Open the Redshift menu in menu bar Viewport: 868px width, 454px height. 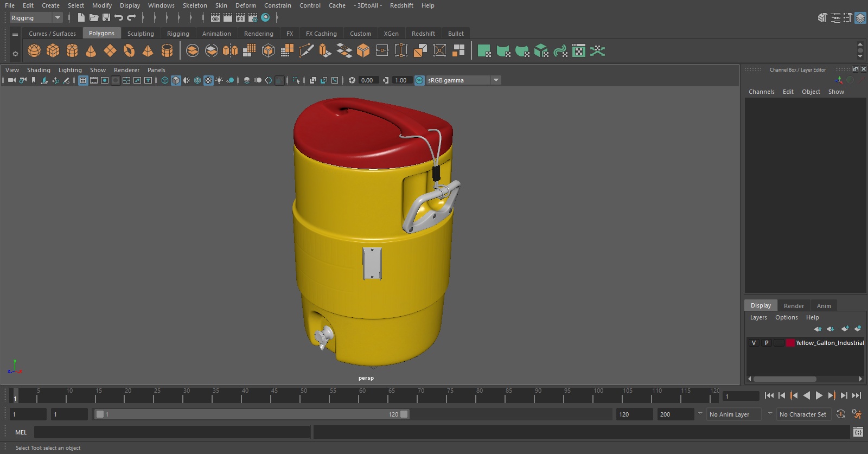pos(401,5)
